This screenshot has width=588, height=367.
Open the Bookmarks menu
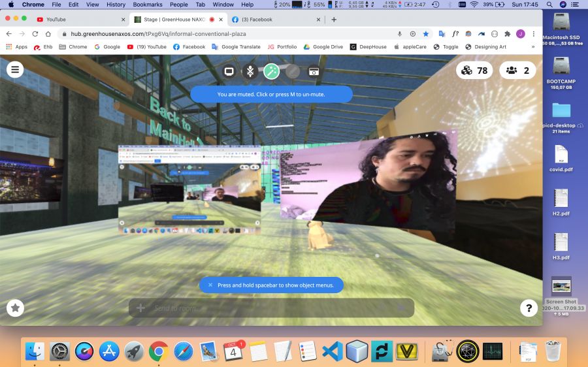click(x=148, y=5)
